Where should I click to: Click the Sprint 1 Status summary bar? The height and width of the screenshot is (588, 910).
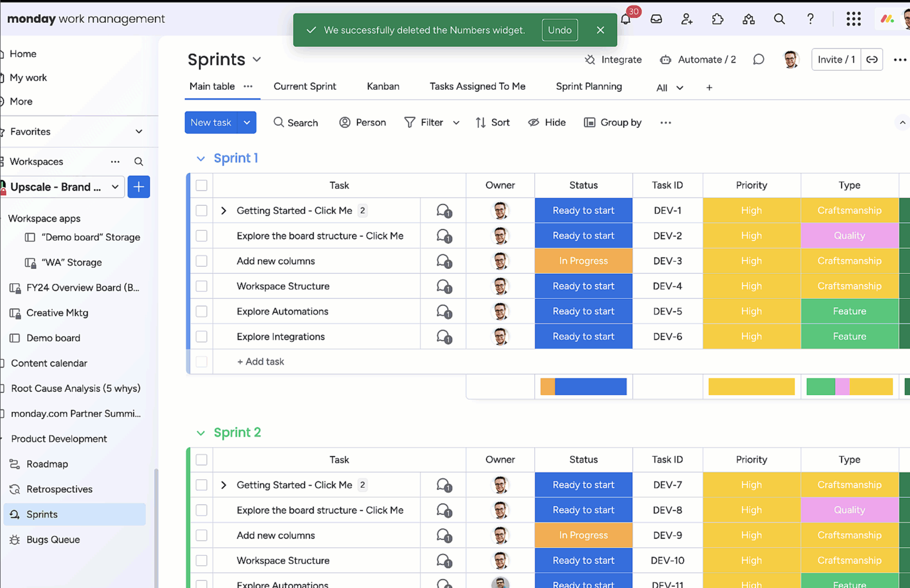583,387
